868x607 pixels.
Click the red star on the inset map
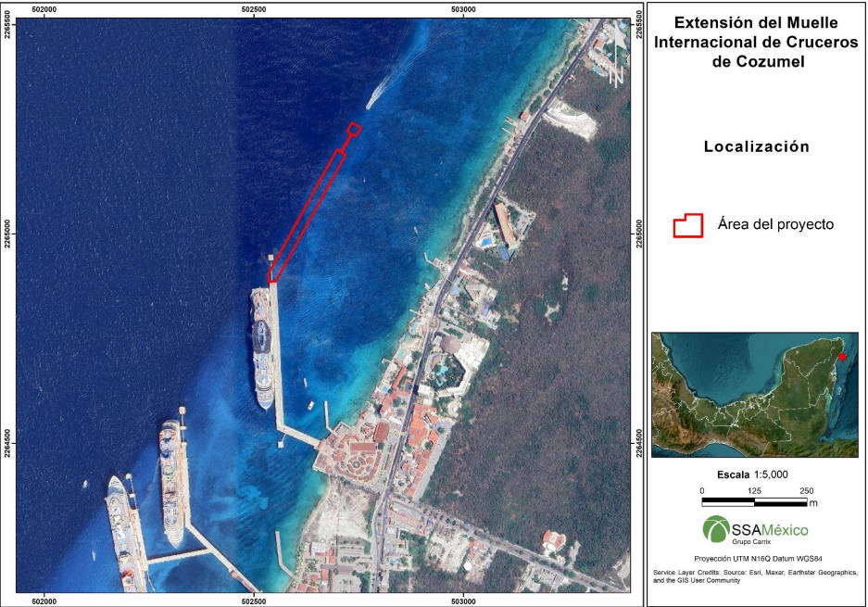click(x=842, y=357)
